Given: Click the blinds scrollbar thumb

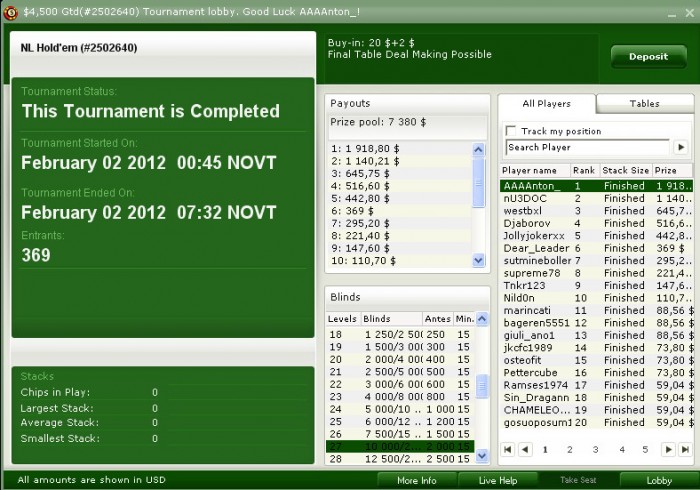Looking at the screenshot, I should [x=482, y=387].
